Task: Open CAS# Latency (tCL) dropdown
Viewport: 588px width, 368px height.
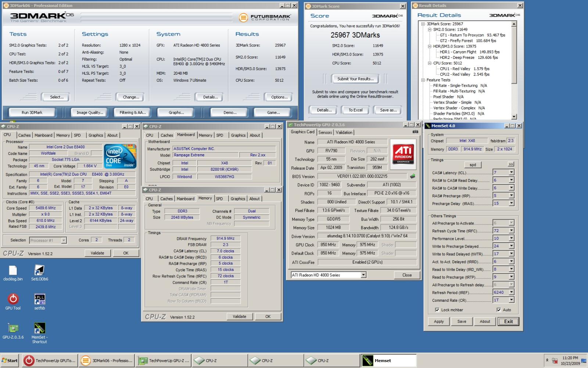Action: (511, 172)
